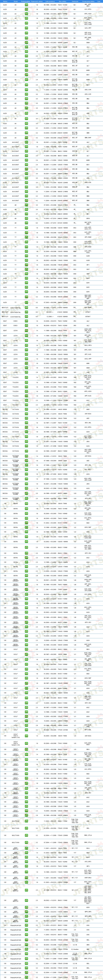Open the green icon in the very first Audi A3 row
Viewport: 103px width, 980px height.
(x=27, y=5)
